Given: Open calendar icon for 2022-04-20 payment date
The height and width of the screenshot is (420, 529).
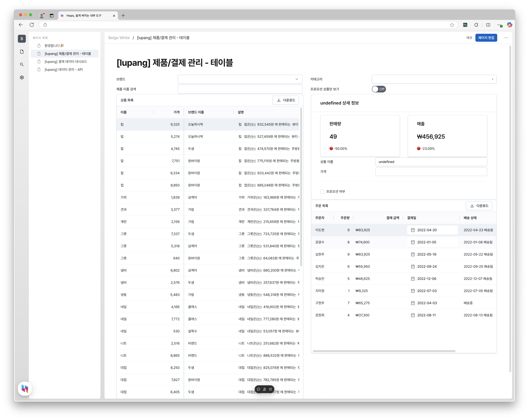Looking at the screenshot, I should point(413,230).
